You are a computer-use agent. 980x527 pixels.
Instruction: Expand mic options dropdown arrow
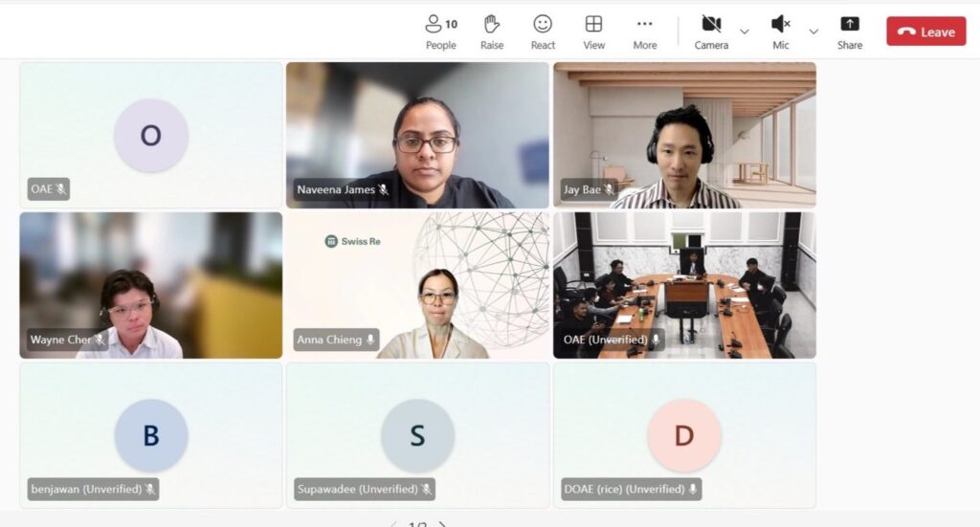tap(813, 32)
